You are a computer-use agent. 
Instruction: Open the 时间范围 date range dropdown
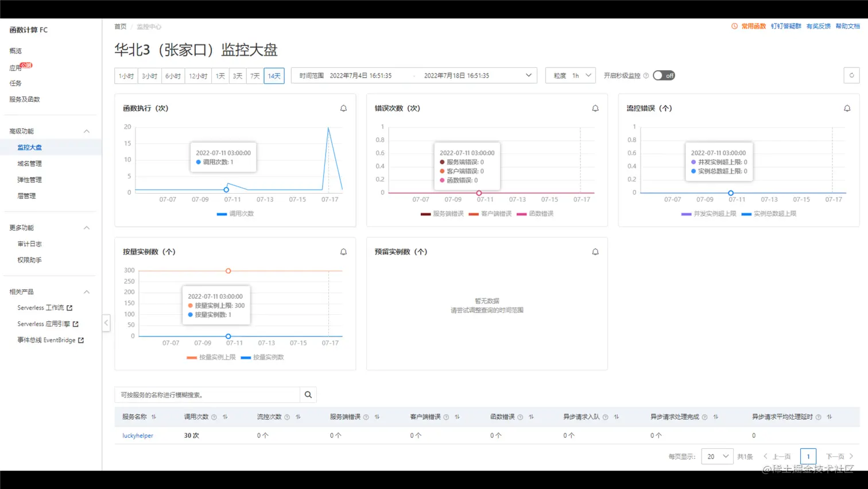click(x=414, y=75)
